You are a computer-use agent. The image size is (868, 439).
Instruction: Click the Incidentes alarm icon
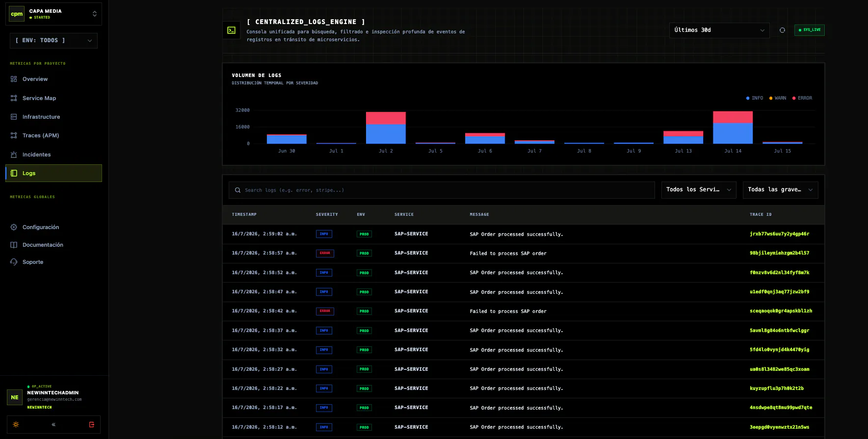click(14, 155)
